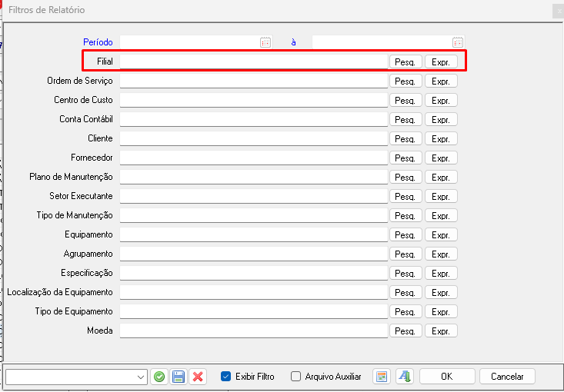Uncheck the Exibir Filtro checkbox
Image resolution: width=564 pixels, height=392 pixels.
point(225,377)
